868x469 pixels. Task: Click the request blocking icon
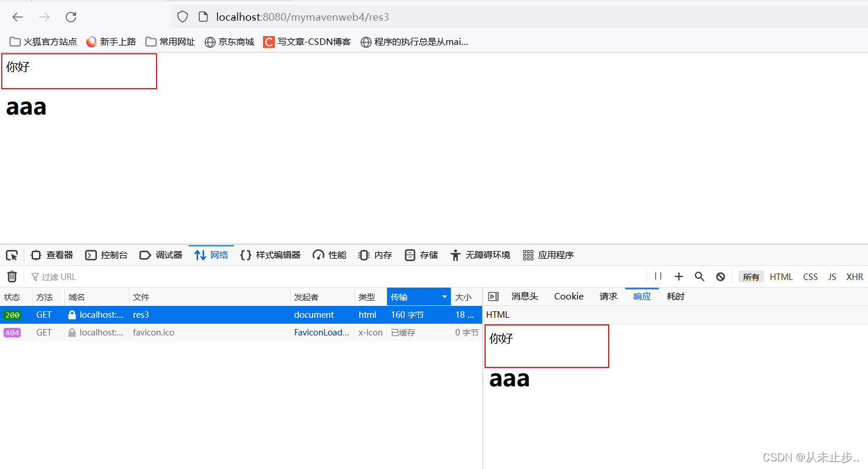(x=720, y=276)
